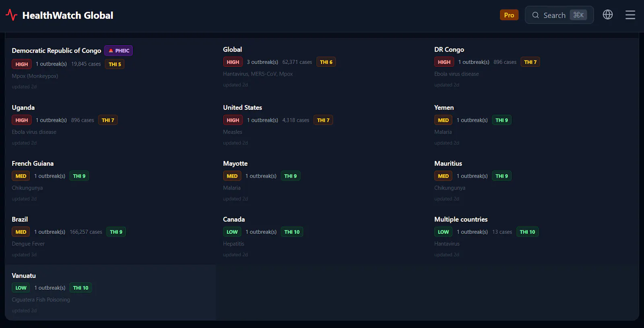
Task: Click the 4,318 cases text
Action: pyautogui.click(x=296, y=120)
